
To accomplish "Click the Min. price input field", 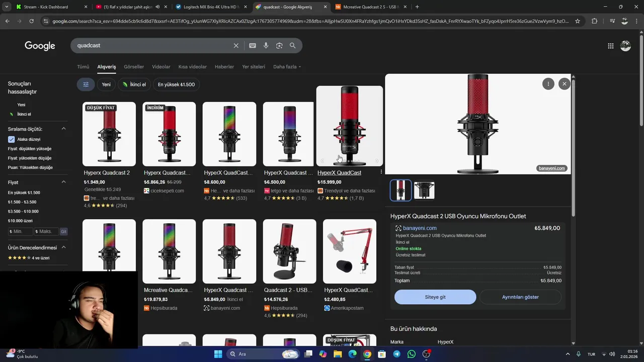I will click(x=21, y=231).
